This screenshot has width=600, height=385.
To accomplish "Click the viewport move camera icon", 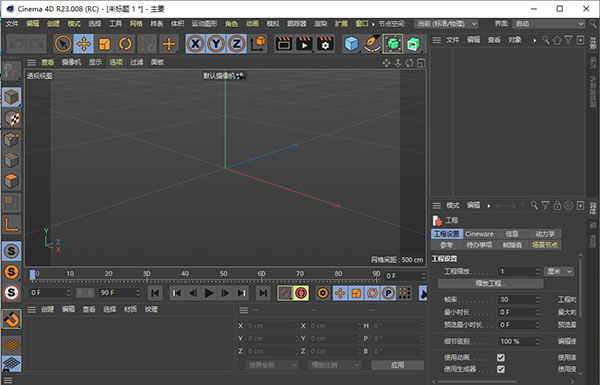I will [x=386, y=63].
